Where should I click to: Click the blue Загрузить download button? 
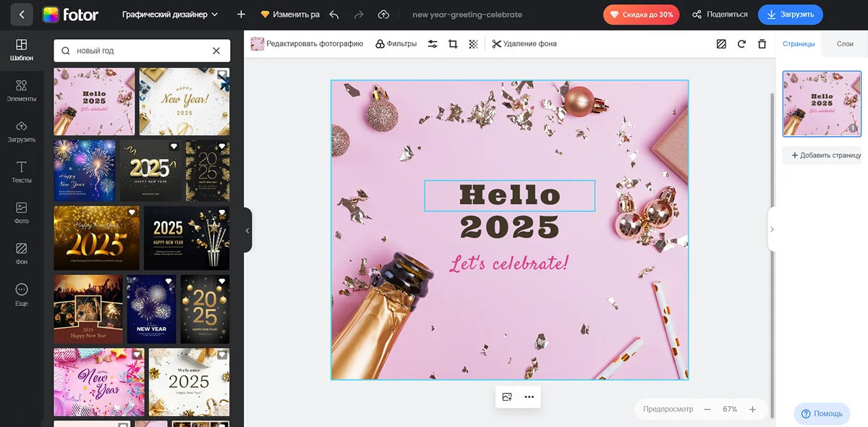790,14
